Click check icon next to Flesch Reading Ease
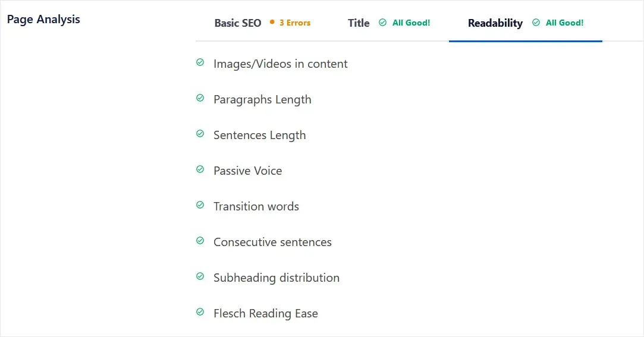 click(200, 312)
